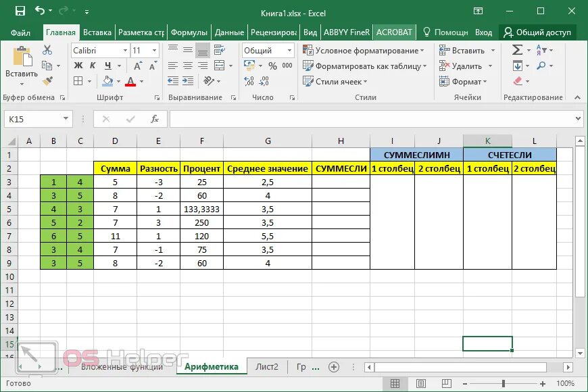The image size is (588, 392).
Task: Toggle underline formatting Ч
Action: 107,66
